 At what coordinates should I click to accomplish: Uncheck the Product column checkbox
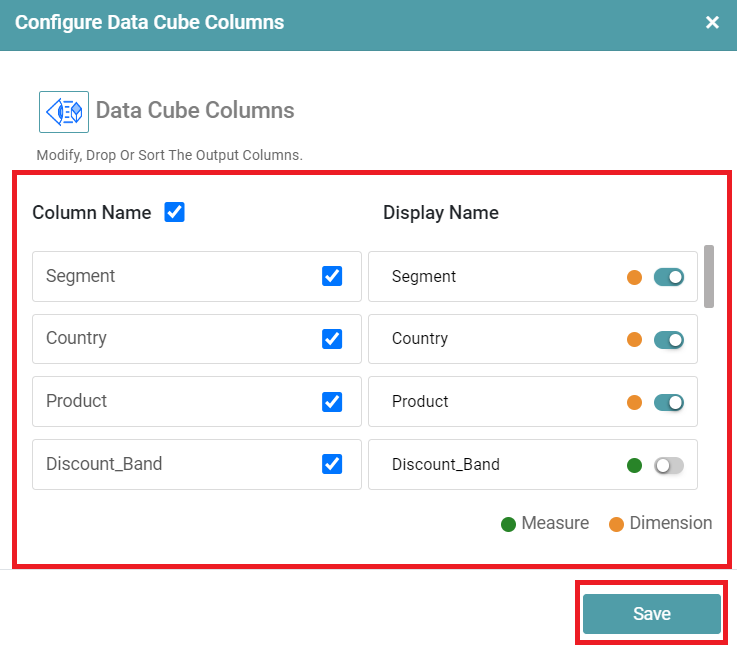click(332, 401)
